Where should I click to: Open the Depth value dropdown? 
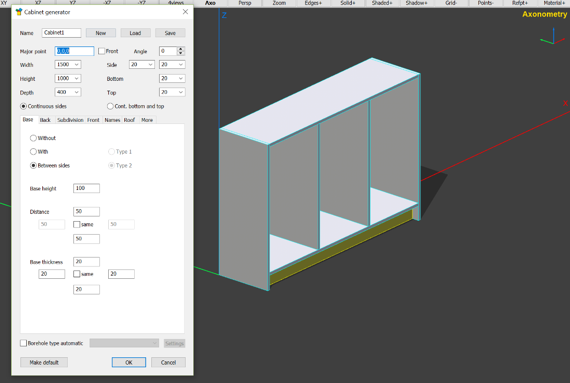[x=77, y=92]
